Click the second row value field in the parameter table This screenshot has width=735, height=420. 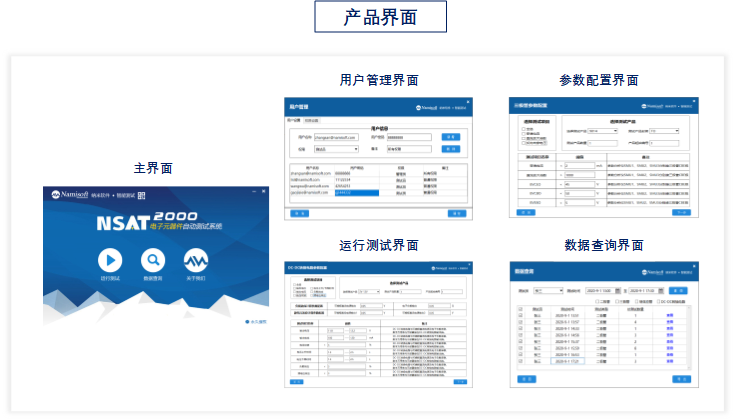pyautogui.click(x=579, y=175)
